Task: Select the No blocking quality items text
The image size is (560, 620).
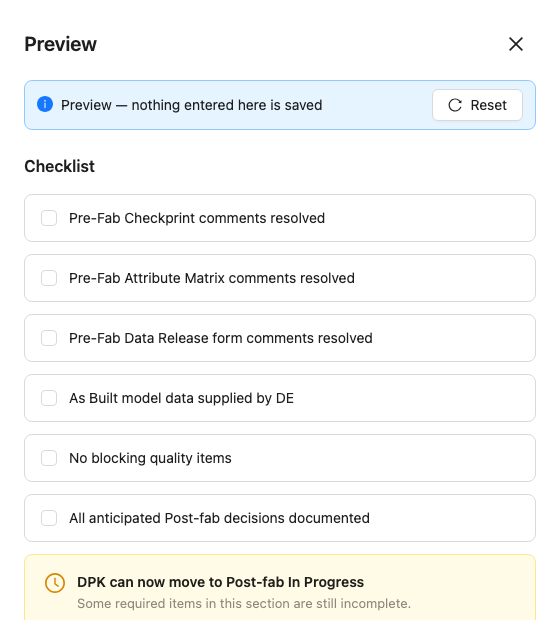Action: coord(150,458)
